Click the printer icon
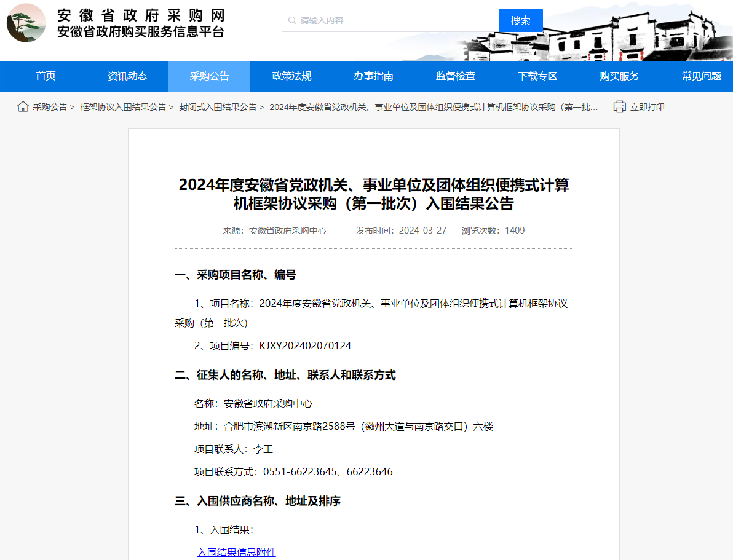Image resolution: width=733 pixels, height=560 pixels. coord(619,107)
